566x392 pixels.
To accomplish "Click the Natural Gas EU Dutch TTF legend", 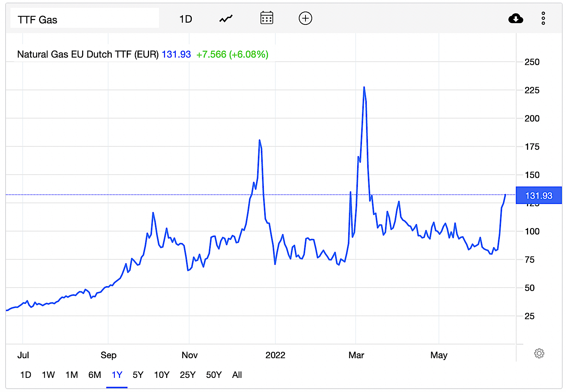I will pyautogui.click(x=88, y=55).
